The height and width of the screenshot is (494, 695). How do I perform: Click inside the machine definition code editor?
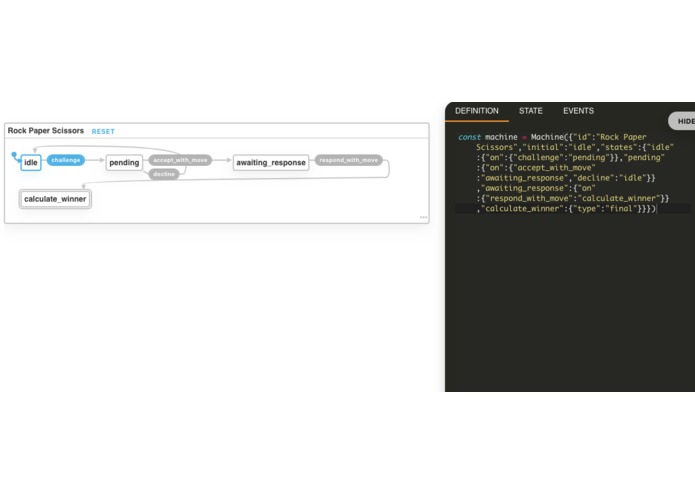[x=572, y=259]
